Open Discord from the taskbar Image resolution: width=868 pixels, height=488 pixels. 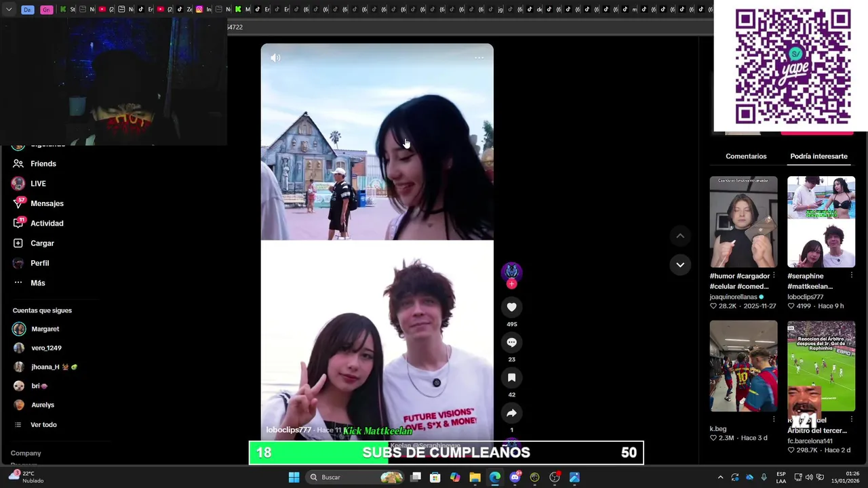click(x=515, y=477)
